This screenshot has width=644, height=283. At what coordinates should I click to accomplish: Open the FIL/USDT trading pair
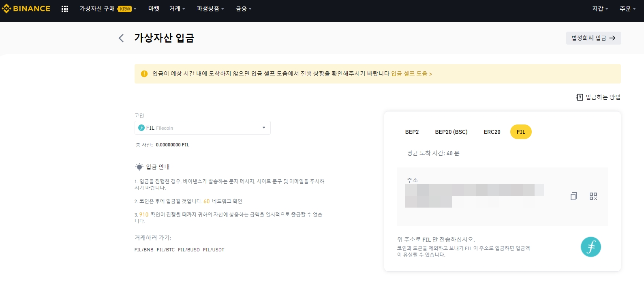tap(214, 250)
